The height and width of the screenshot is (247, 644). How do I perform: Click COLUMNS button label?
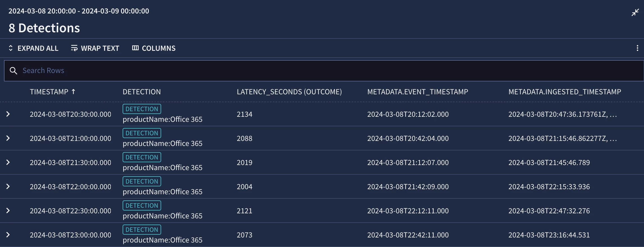click(x=159, y=48)
